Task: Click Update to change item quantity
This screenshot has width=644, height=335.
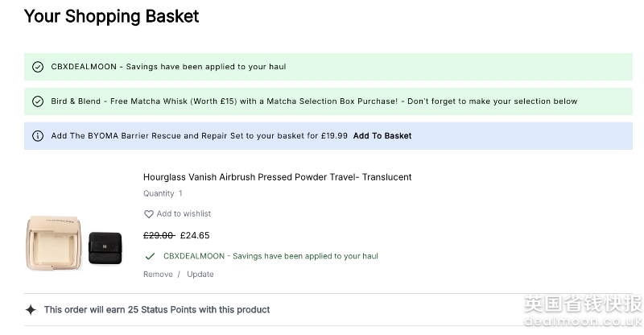Action: point(200,275)
